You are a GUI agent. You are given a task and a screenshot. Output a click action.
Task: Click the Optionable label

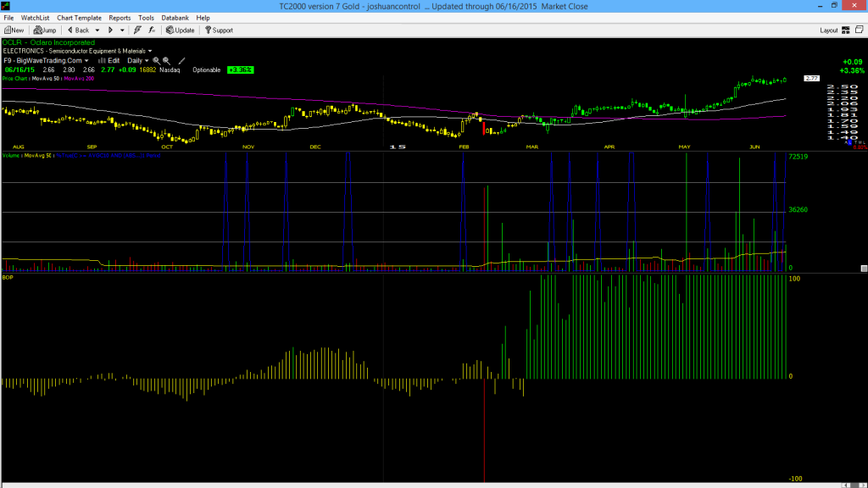click(x=207, y=69)
